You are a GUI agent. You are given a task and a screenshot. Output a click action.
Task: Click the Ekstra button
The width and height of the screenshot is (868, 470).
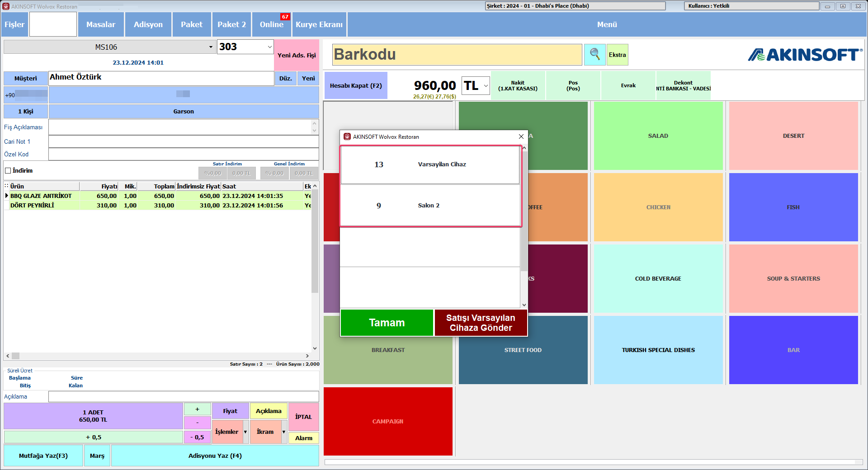(x=617, y=55)
